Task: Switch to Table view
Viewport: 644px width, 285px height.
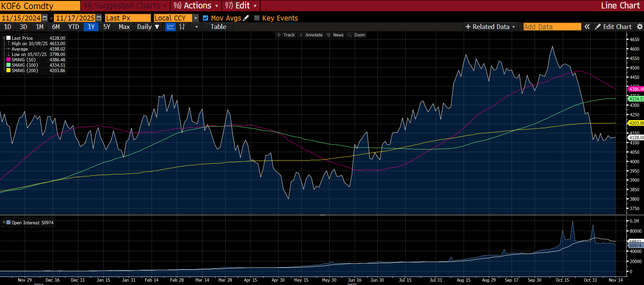Action: pyautogui.click(x=218, y=27)
